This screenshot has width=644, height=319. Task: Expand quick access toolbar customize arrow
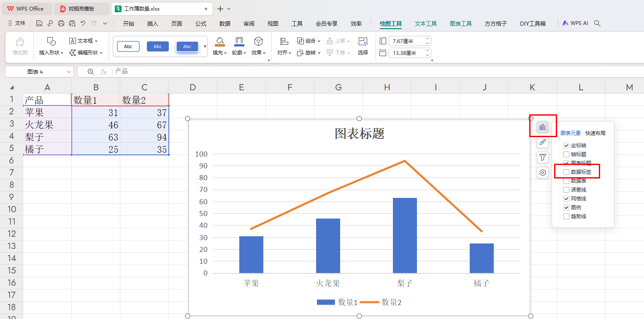tap(105, 23)
